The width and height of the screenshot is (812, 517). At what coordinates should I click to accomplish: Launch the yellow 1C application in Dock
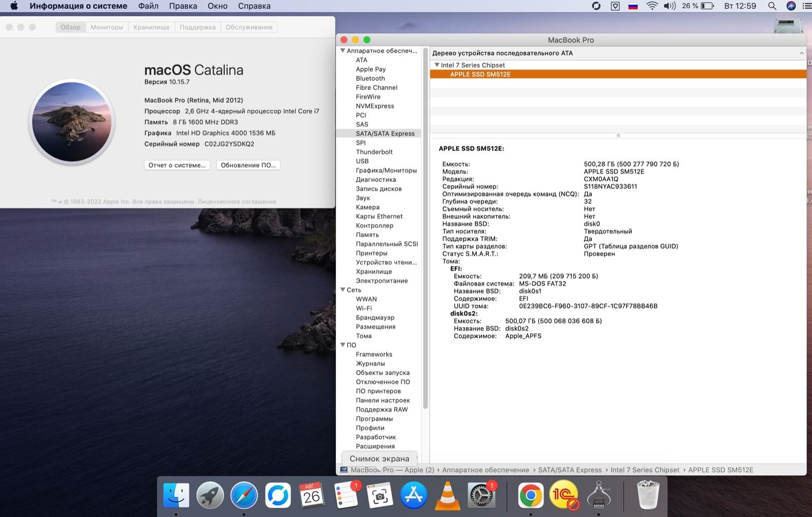click(x=564, y=495)
